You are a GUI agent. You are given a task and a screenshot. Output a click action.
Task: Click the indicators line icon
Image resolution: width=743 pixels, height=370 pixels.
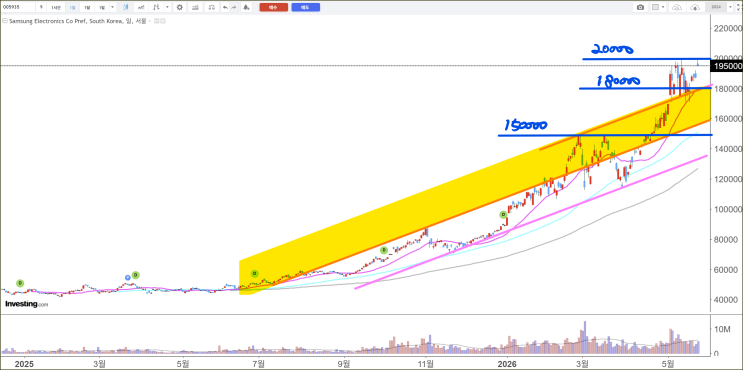141,7
